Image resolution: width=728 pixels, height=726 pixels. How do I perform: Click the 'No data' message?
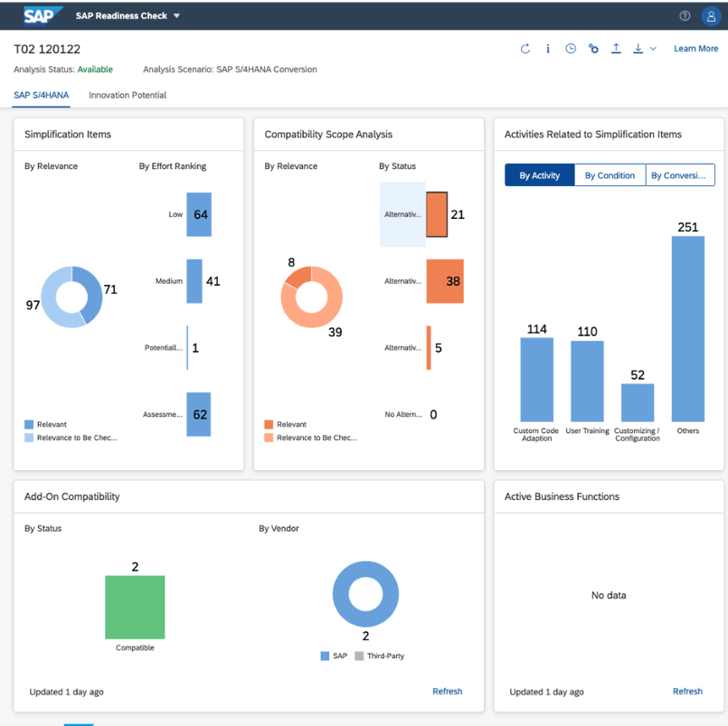[x=609, y=595]
